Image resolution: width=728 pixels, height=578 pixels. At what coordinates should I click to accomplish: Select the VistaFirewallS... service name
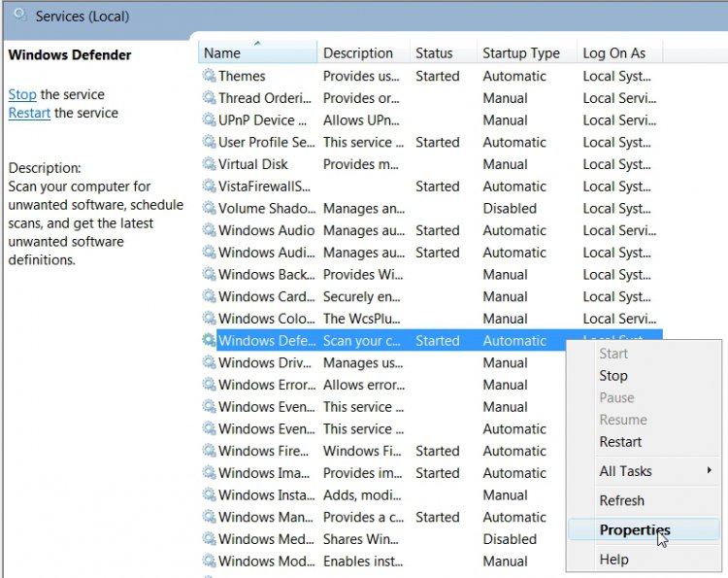tap(264, 187)
